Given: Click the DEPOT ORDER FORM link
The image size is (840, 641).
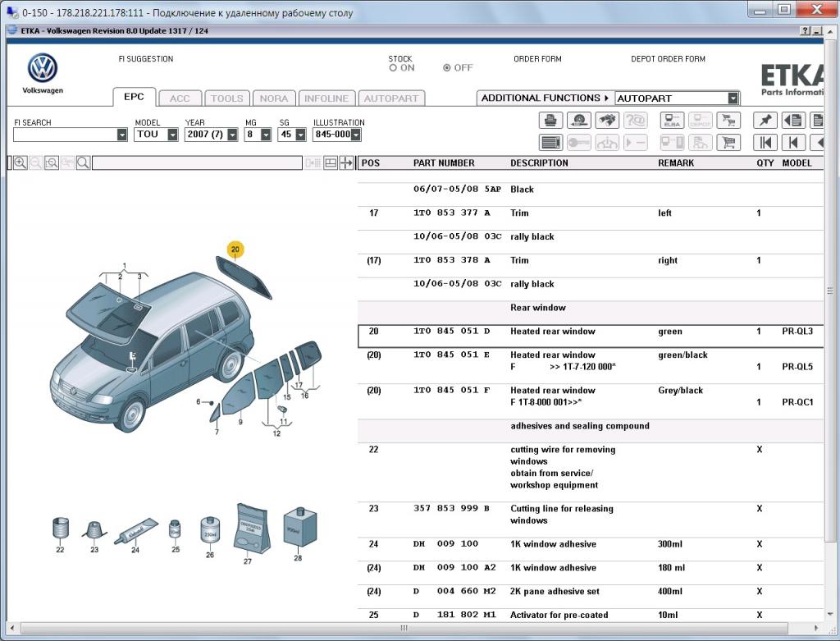Looking at the screenshot, I should [668, 59].
